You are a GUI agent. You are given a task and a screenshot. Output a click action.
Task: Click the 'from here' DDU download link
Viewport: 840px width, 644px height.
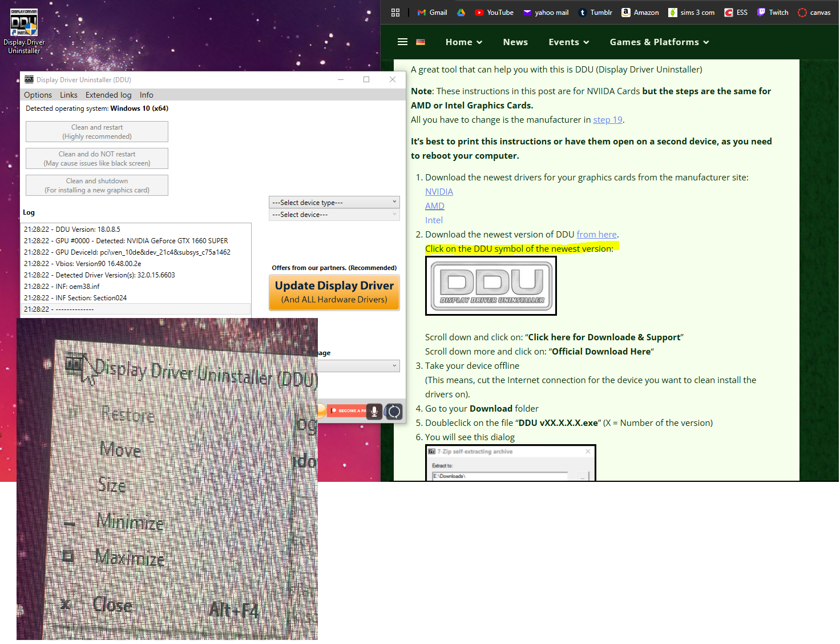(596, 235)
